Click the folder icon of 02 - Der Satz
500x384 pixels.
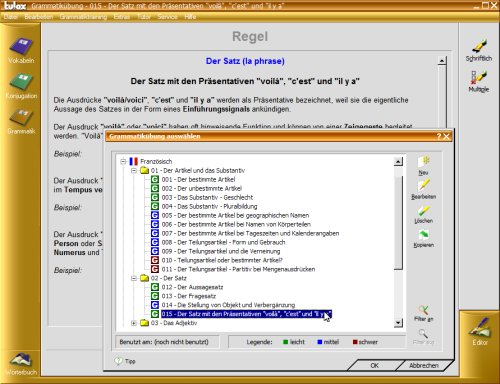point(144,278)
